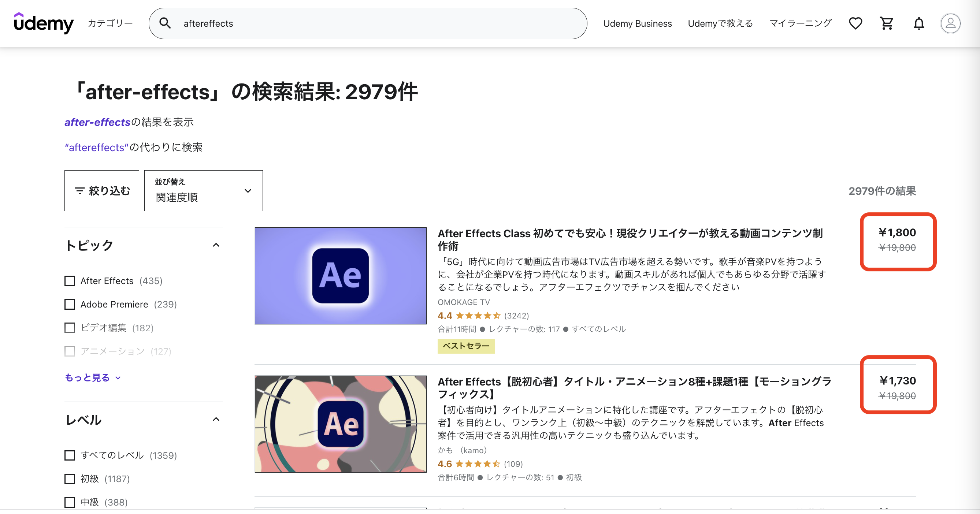Check the Adobe Premiere (239) topic
980x514 pixels.
70,305
